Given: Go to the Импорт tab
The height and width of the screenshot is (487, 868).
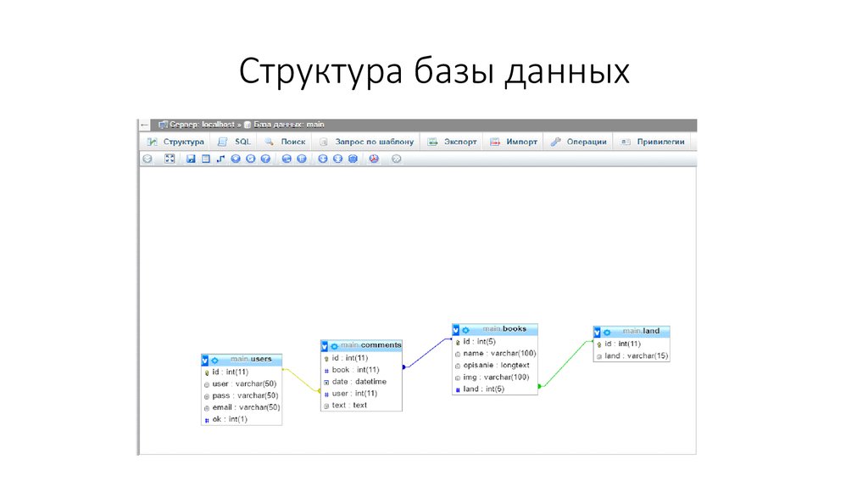Looking at the screenshot, I should (514, 142).
